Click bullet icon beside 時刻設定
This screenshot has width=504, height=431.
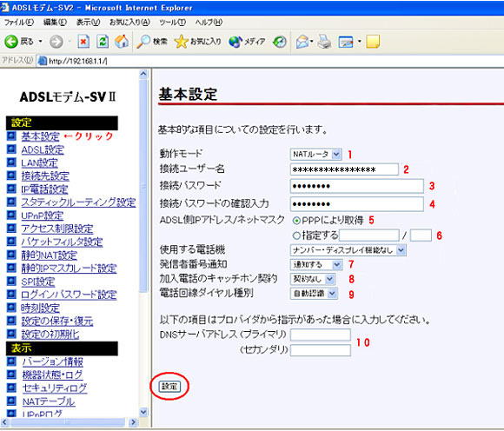pos(11,308)
